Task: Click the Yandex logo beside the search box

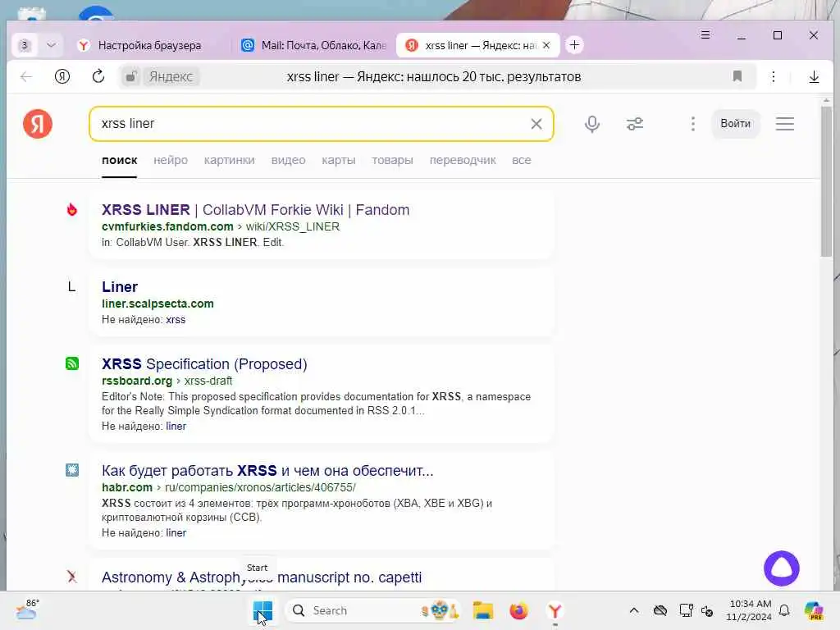Action: 38,124
